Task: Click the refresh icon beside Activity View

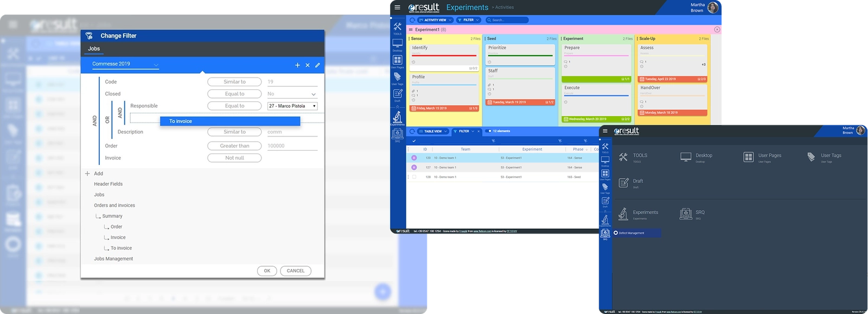Action: point(412,20)
